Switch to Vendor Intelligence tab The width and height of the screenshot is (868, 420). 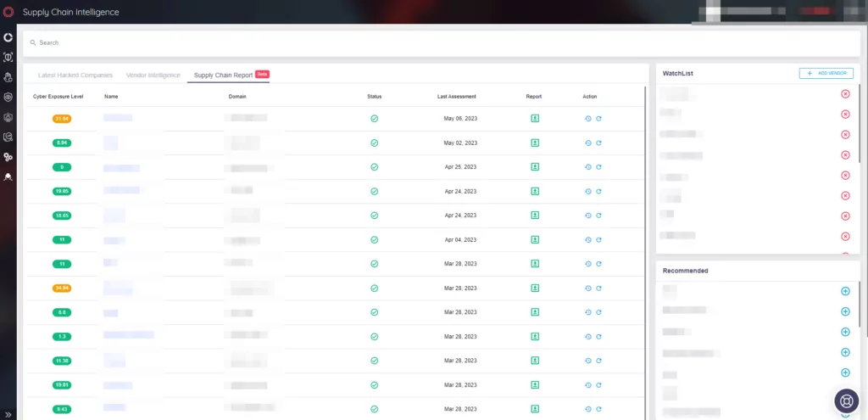click(x=153, y=76)
